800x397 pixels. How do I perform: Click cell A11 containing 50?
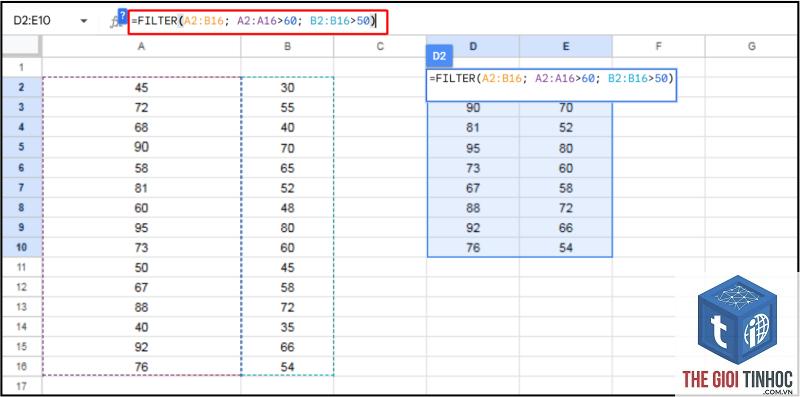pos(141,267)
